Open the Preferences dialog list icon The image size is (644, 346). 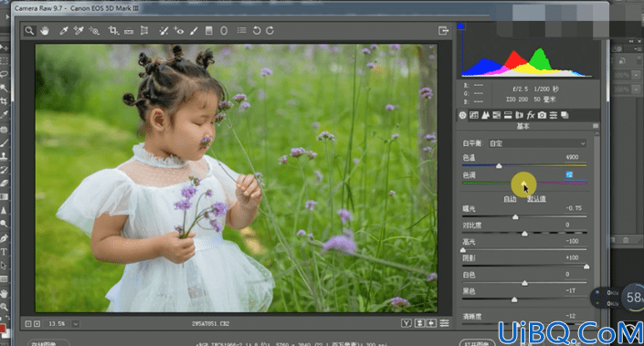coord(242,31)
